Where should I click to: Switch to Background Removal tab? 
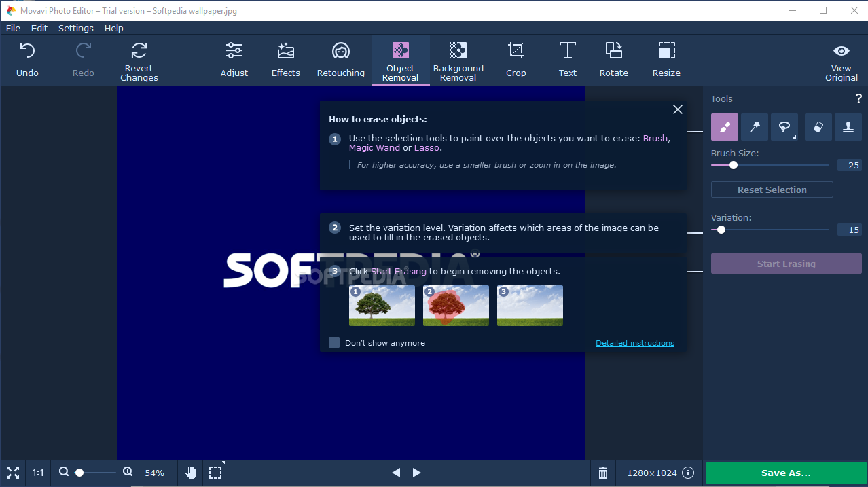[458, 60]
